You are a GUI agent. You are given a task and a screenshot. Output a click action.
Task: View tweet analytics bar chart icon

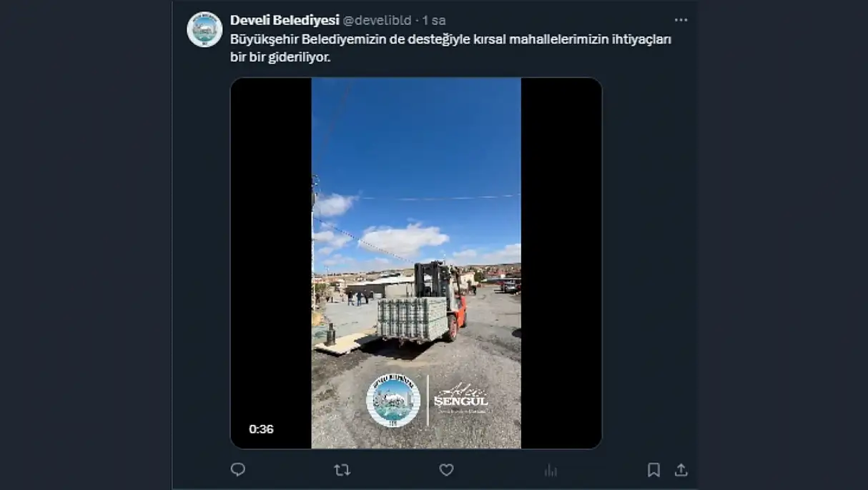coord(551,469)
